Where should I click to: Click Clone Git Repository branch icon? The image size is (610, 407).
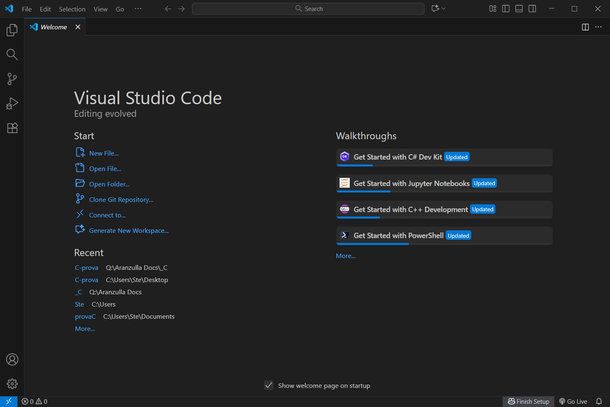point(80,199)
